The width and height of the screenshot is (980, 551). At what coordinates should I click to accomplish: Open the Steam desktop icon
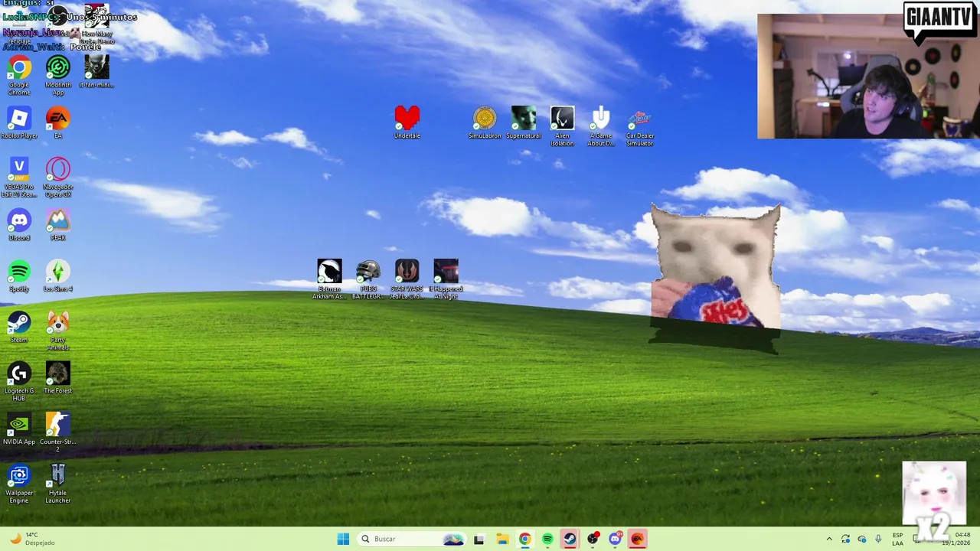19,328
